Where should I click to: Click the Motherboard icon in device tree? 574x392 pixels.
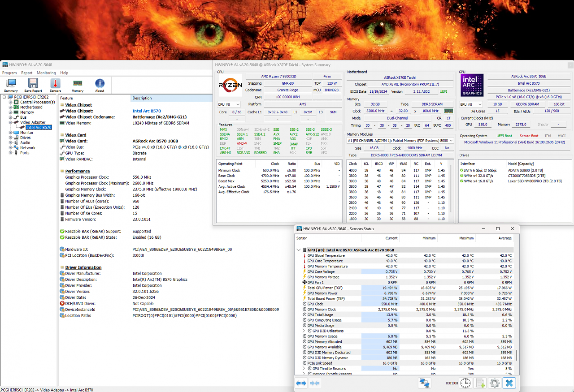point(17,107)
